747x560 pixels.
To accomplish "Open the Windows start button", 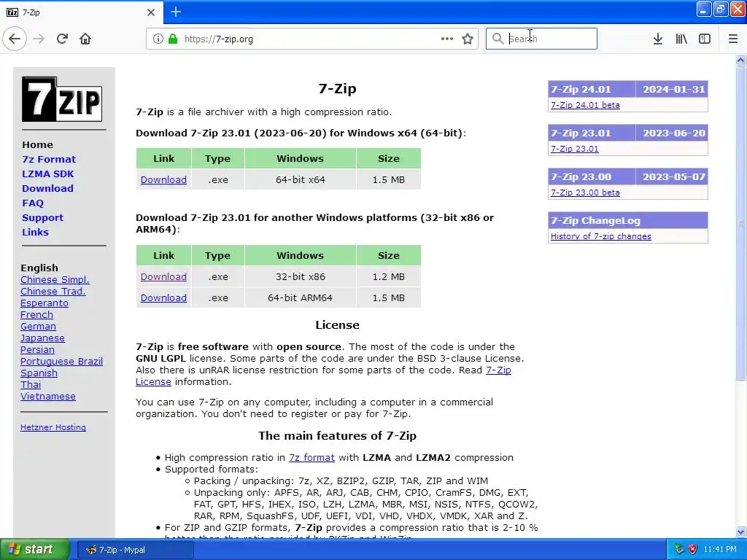I will click(35, 550).
